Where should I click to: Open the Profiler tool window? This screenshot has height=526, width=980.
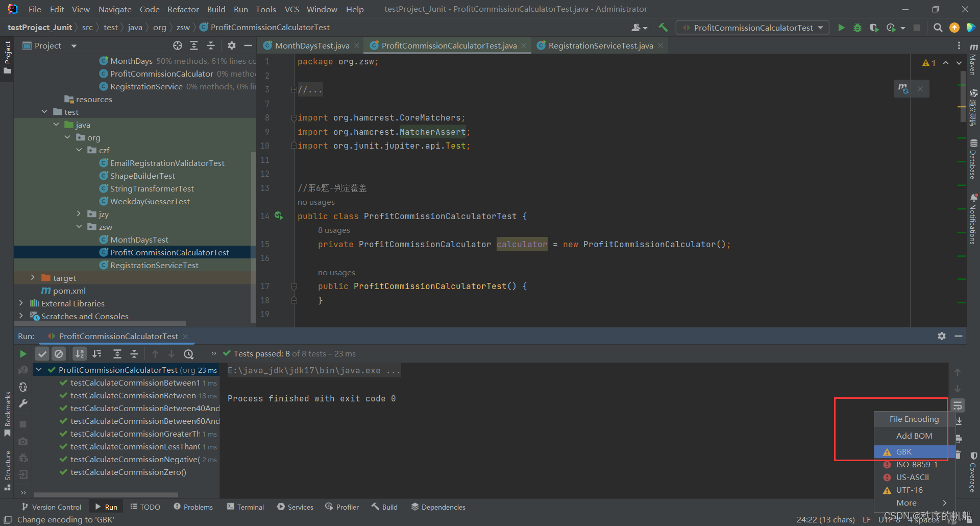[341, 507]
